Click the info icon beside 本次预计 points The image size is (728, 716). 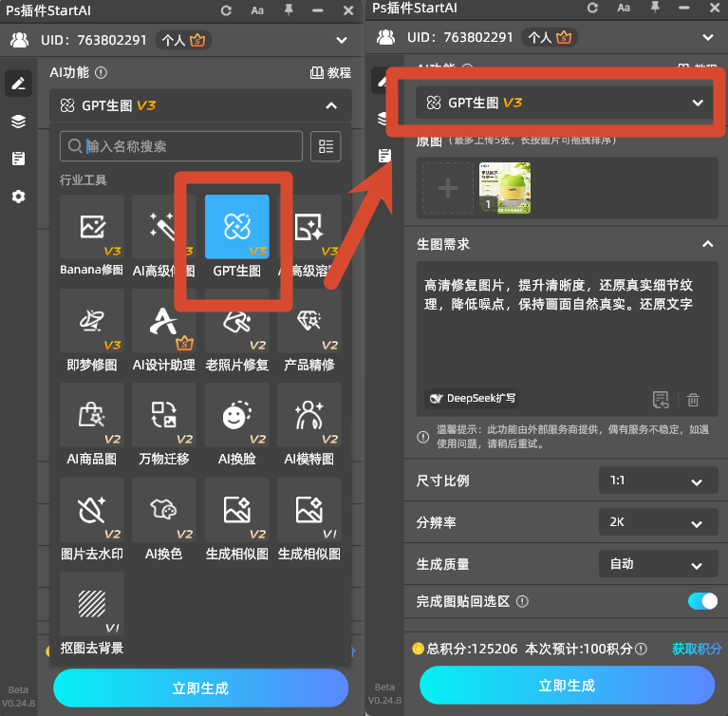[641, 649]
